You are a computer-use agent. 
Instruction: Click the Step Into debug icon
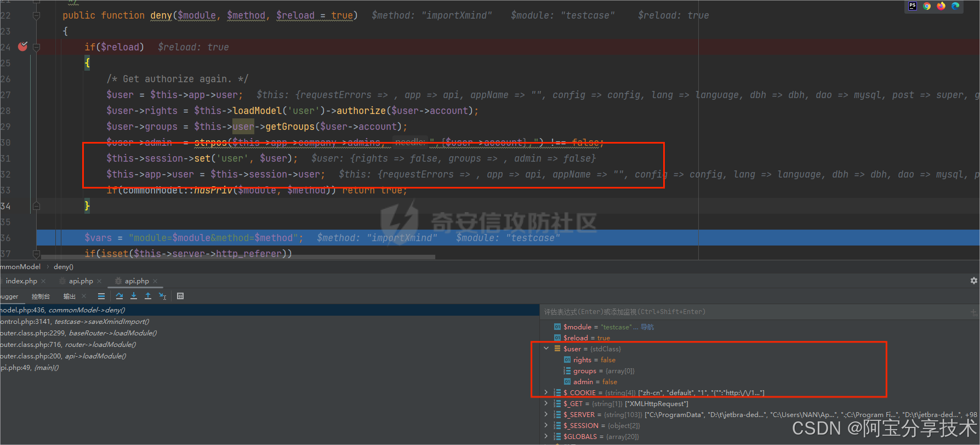coord(134,296)
